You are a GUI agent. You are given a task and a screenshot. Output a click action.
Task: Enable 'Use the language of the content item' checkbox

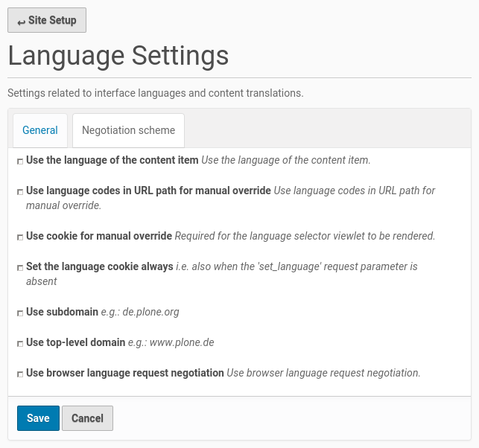click(x=20, y=161)
